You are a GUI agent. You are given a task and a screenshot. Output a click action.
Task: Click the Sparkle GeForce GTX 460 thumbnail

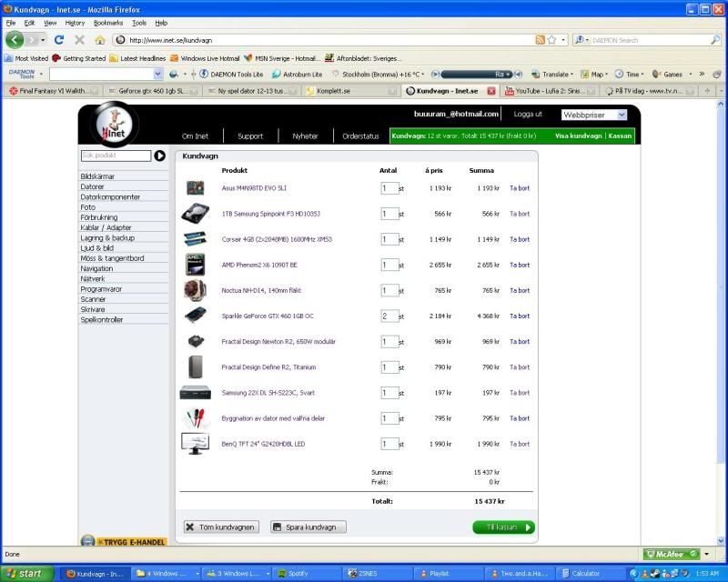(x=195, y=316)
